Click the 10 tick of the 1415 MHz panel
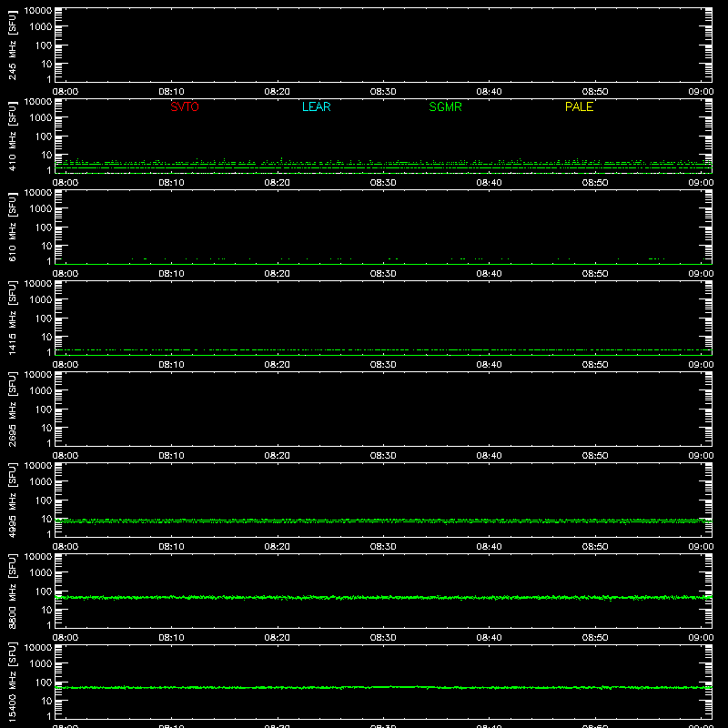728x728 pixels. (46, 337)
